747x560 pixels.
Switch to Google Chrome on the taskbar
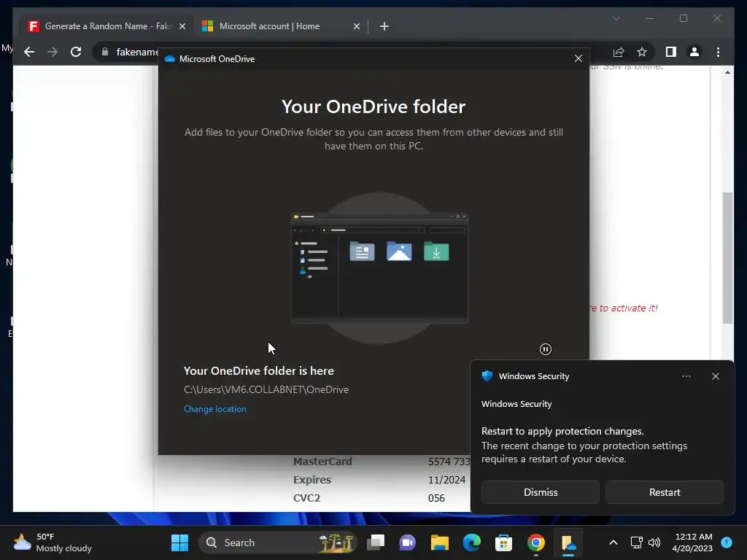(536, 542)
